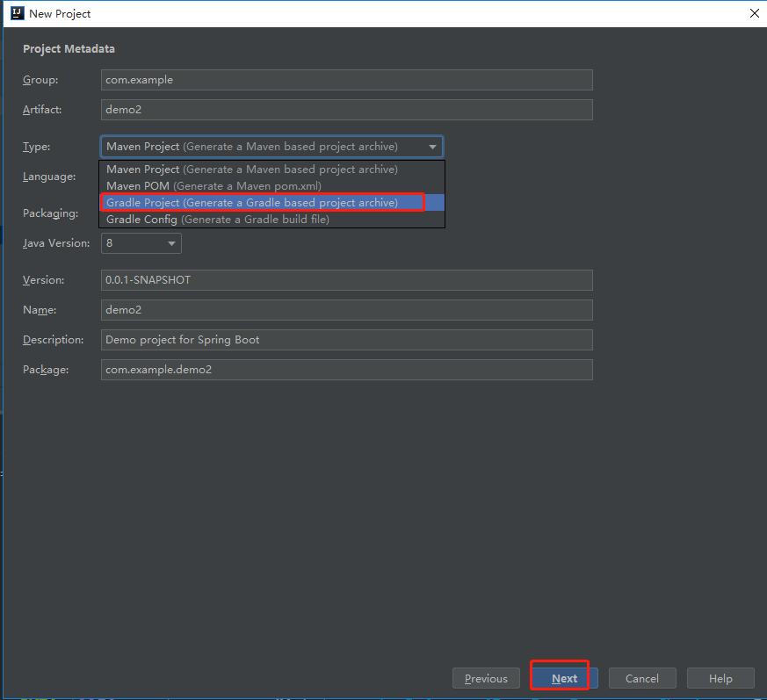Edit the Name field

point(347,310)
